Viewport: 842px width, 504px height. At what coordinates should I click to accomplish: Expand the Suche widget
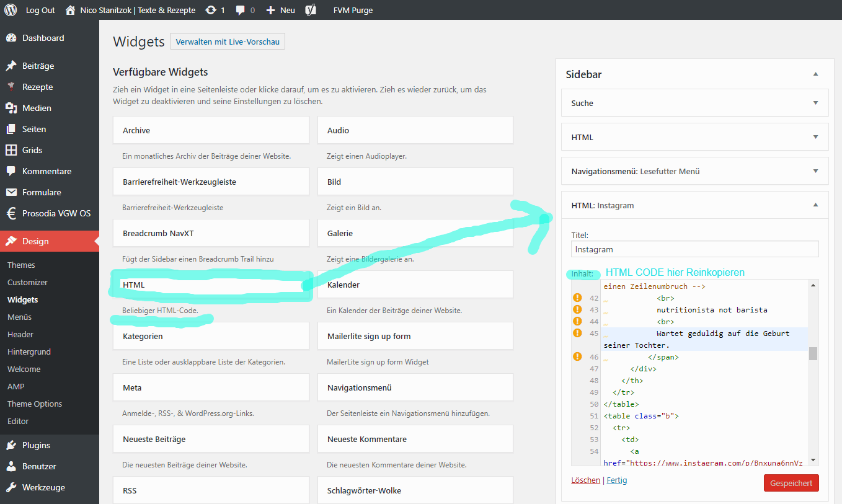815,103
